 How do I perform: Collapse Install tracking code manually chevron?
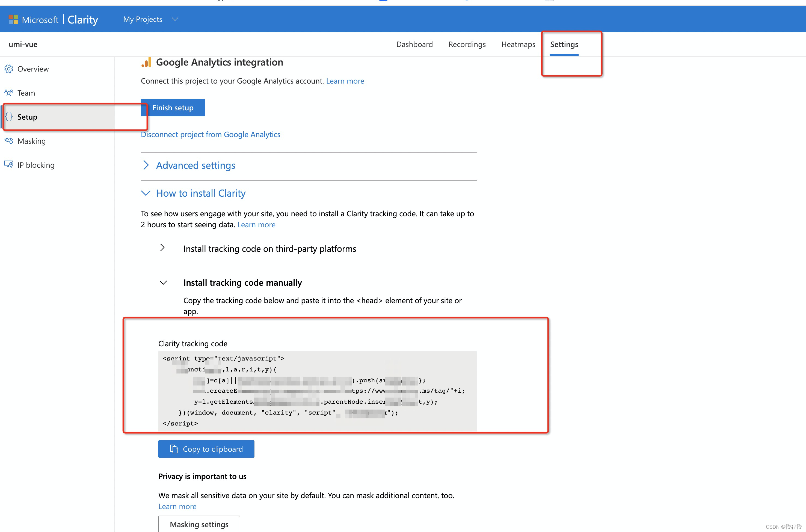163,283
